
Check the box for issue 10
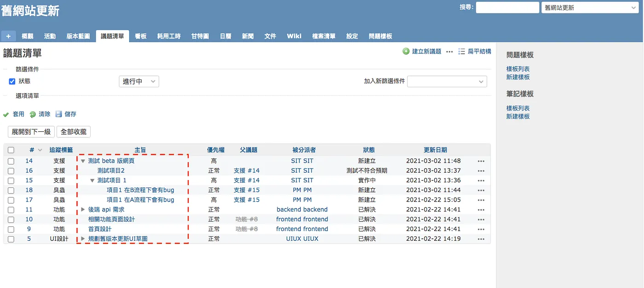[x=11, y=220]
